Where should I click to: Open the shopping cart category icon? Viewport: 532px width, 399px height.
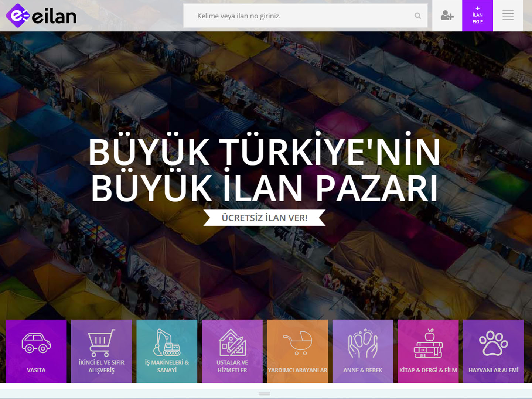coord(101,343)
